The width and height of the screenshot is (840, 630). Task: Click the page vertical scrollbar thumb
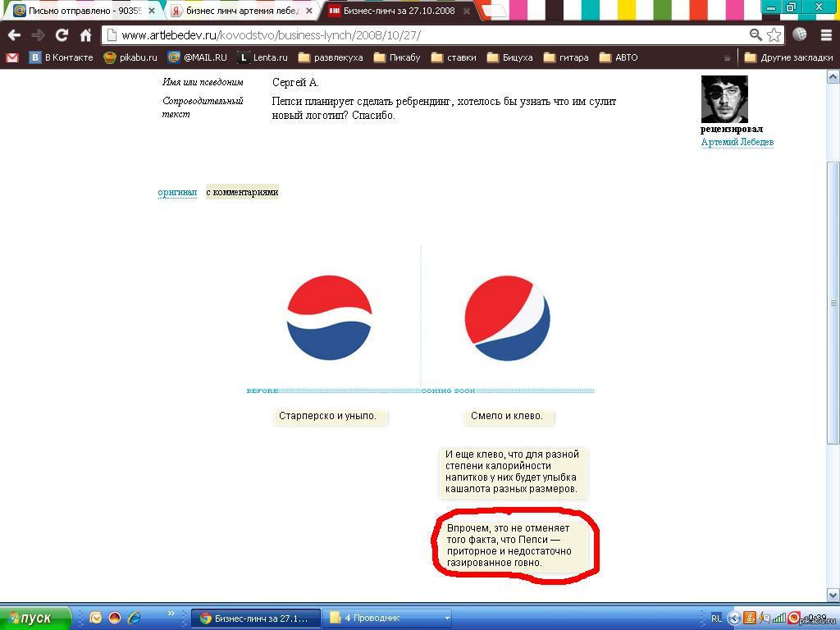pos(833,303)
